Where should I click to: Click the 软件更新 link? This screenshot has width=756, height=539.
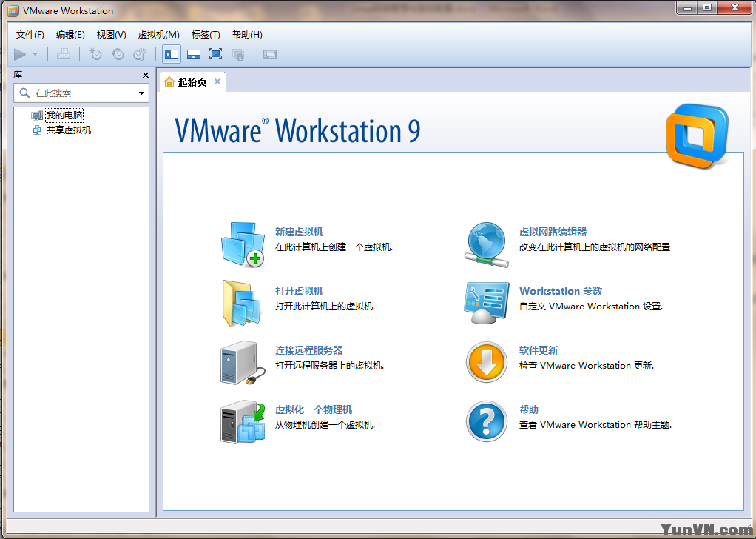pyautogui.click(x=539, y=351)
